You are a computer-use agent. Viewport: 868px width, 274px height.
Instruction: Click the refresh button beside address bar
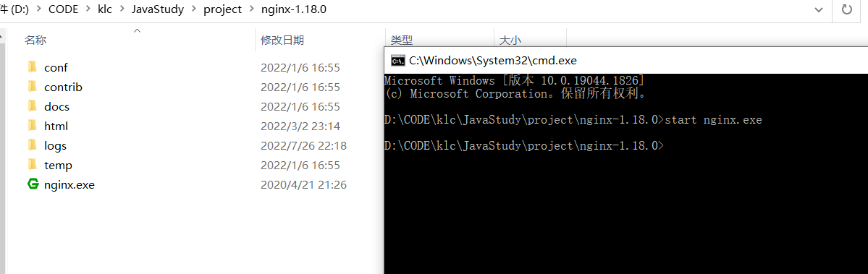pos(846,9)
